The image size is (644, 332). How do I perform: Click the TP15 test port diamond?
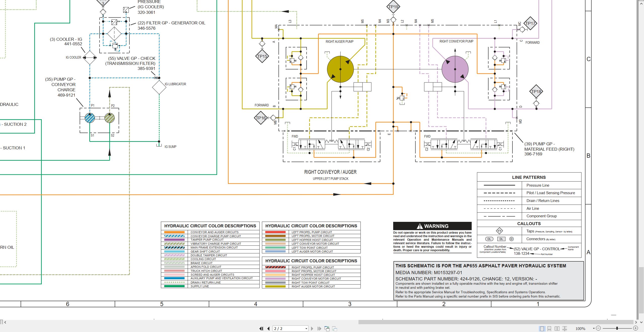(262, 56)
